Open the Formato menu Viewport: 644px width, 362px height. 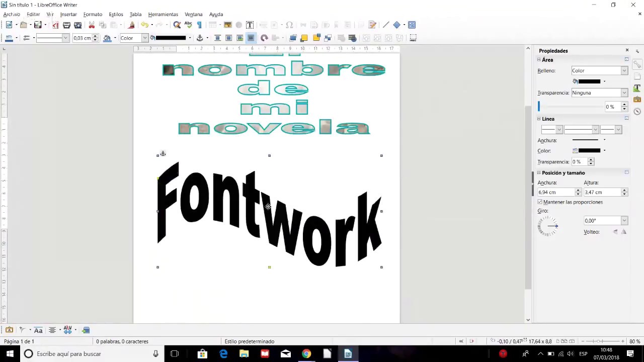click(x=93, y=14)
